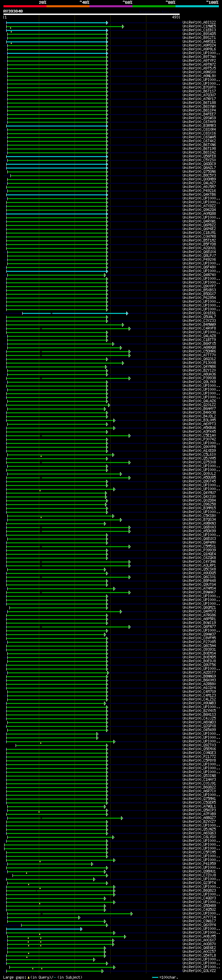Click the Large gaps legend text

pyautogui.click(x=43, y=977)
